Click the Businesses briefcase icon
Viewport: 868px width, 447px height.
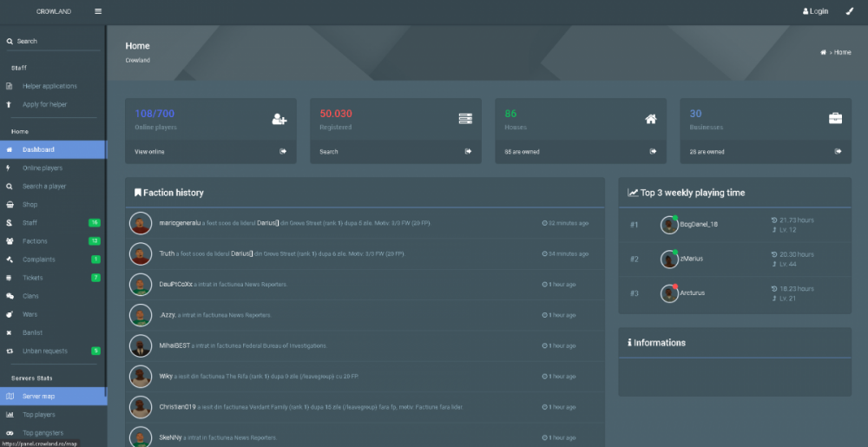tap(835, 119)
